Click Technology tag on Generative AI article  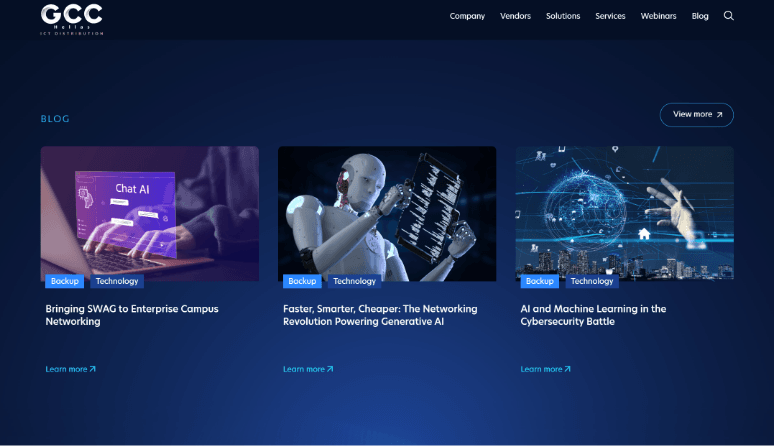(354, 281)
